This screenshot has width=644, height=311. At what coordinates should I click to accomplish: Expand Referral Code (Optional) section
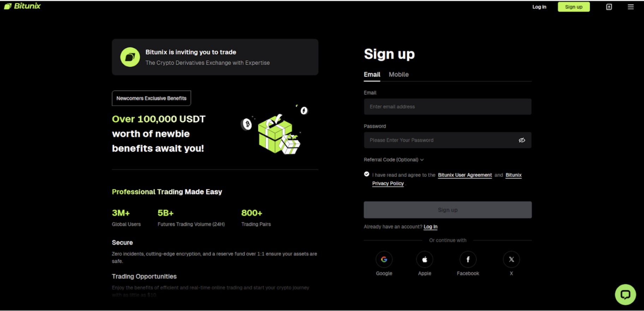[394, 160]
